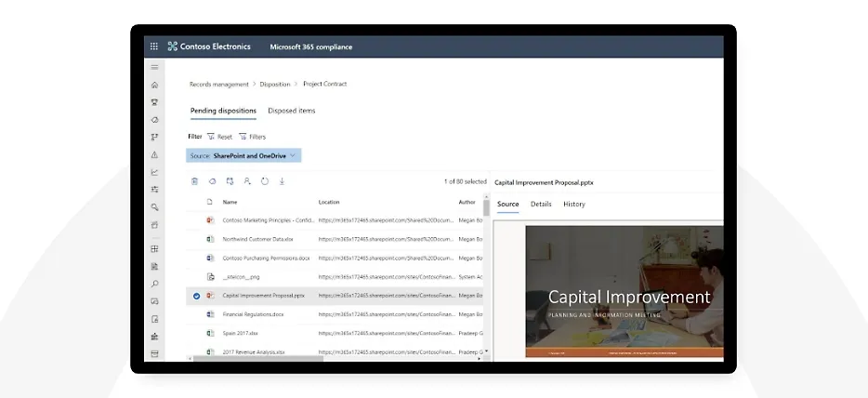Go to Records management breadcrumb

[x=218, y=84]
